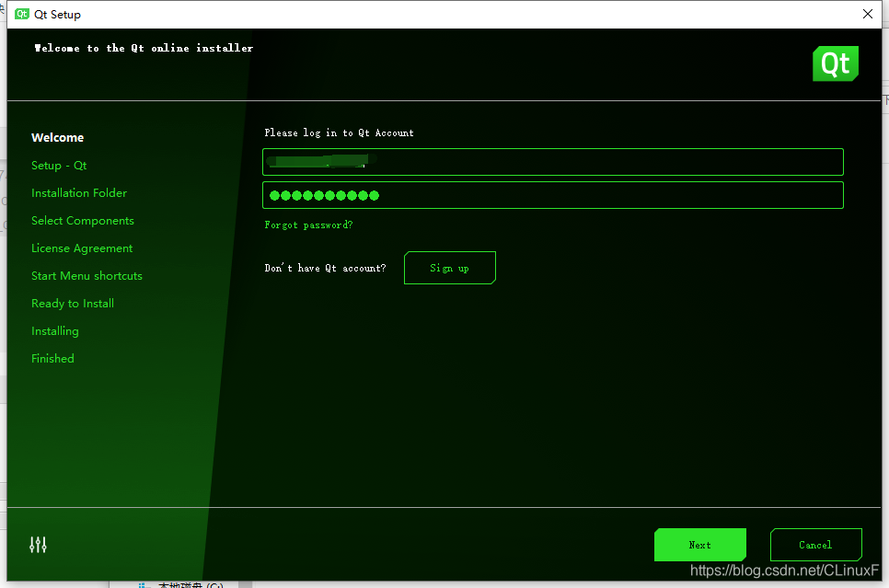
Task: Close the Qt Setup window
Action: click(x=868, y=14)
